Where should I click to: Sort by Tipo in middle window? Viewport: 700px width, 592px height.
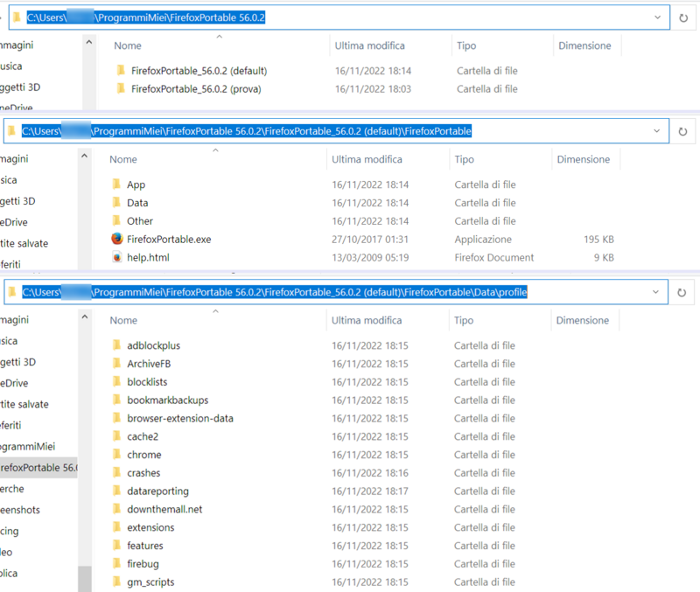pos(465,159)
